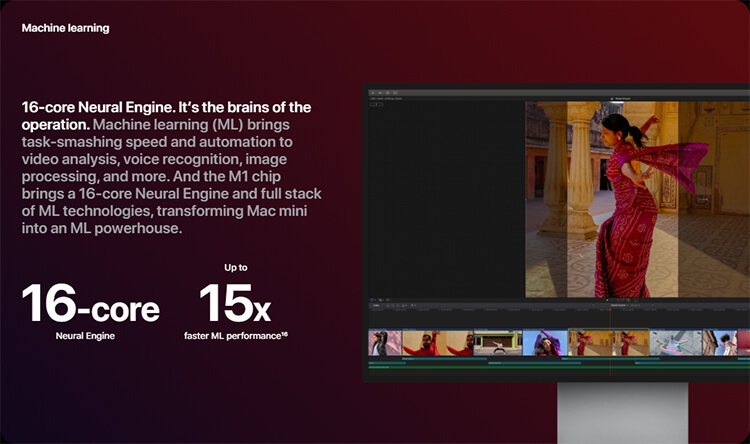Click the timeline history back arrow
This screenshot has width=750, height=444.
[593, 305]
